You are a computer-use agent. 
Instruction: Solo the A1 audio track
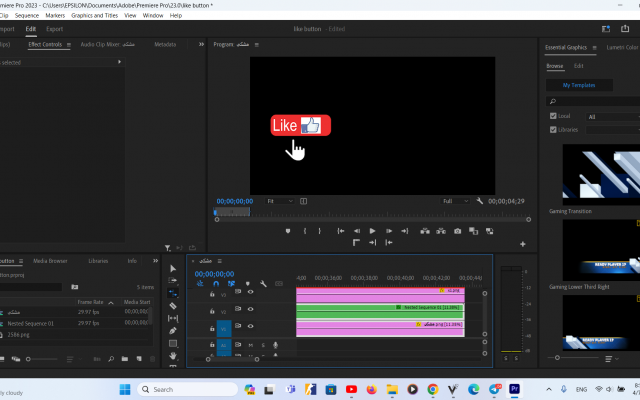(x=263, y=345)
